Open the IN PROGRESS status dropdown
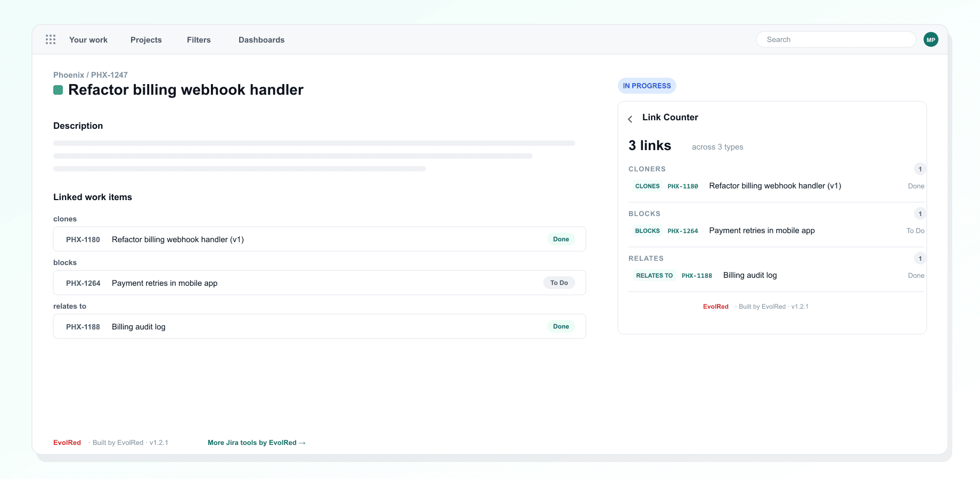Image resolution: width=980 pixels, height=479 pixels. (x=647, y=86)
